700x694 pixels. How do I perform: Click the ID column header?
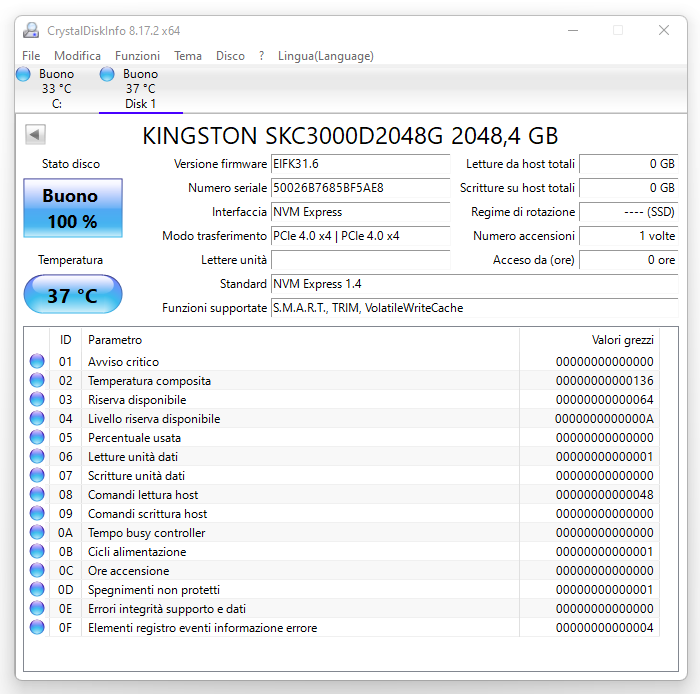pyautogui.click(x=66, y=340)
